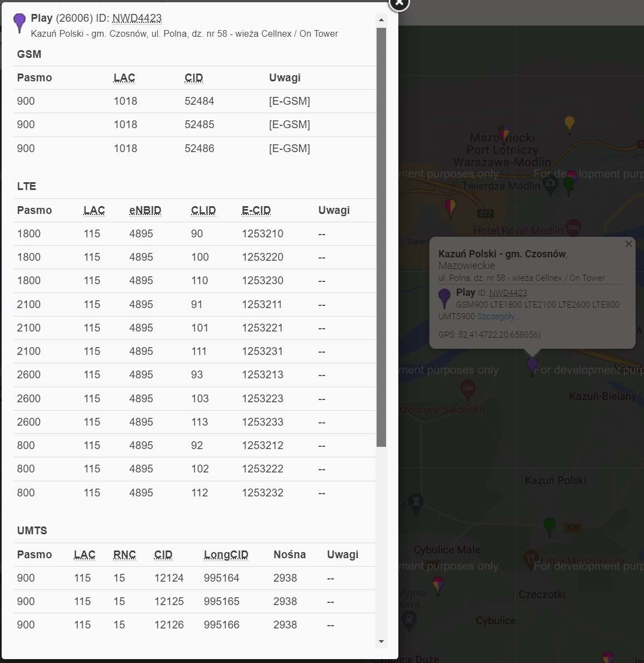Select LTE E-CID 1253223 cell
The width and height of the screenshot is (644, 663).
[262, 399]
